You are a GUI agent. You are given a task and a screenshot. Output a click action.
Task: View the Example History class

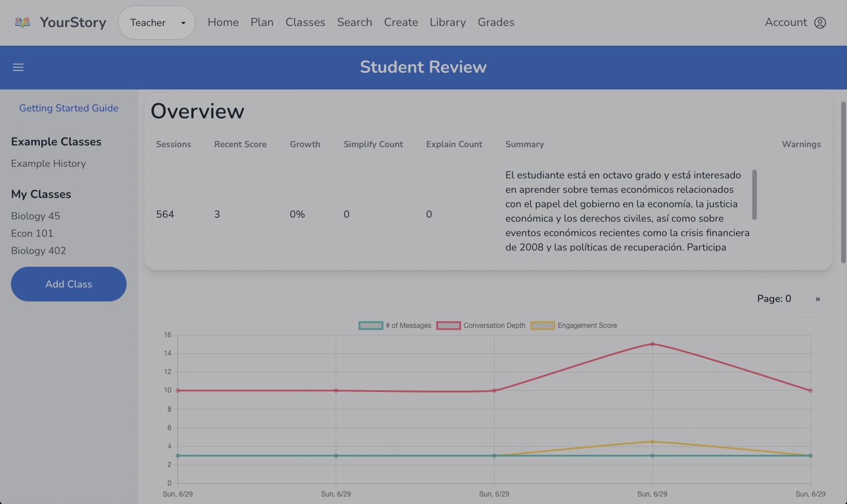[x=49, y=163]
